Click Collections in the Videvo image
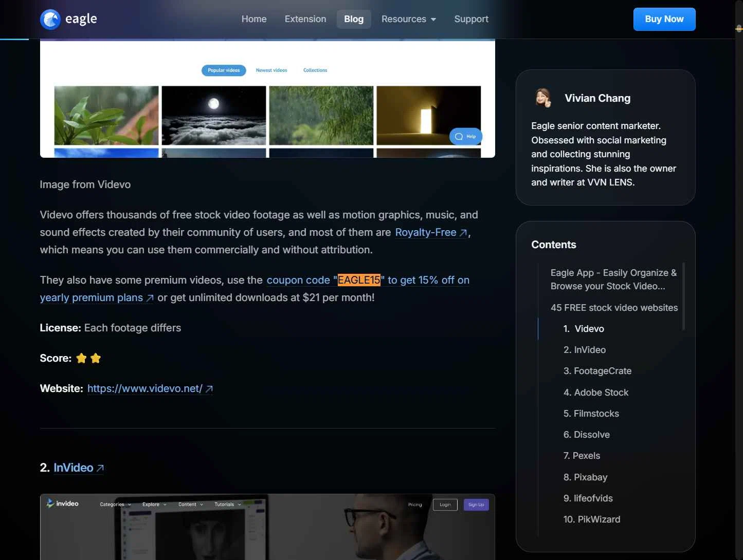Image resolution: width=743 pixels, height=560 pixels. coord(315,70)
